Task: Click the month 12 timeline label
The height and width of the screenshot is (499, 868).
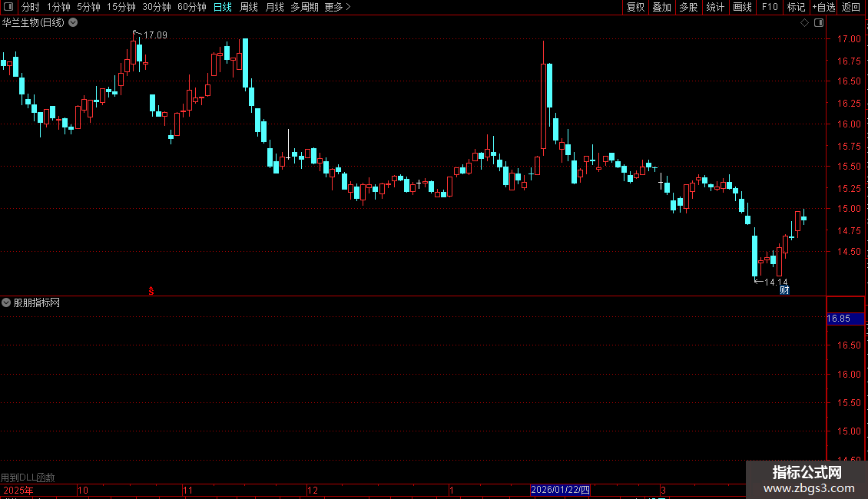Action: pyautogui.click(x=312, y=490)
